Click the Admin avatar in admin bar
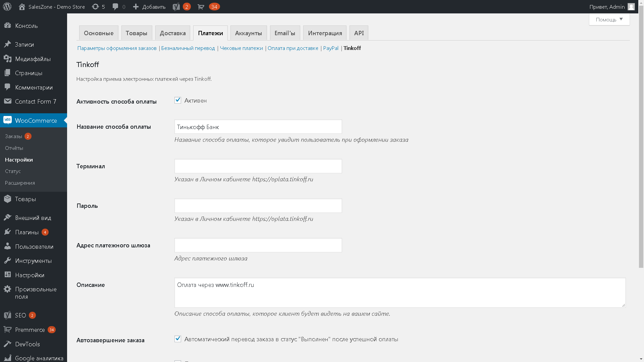 click(631, 7)
